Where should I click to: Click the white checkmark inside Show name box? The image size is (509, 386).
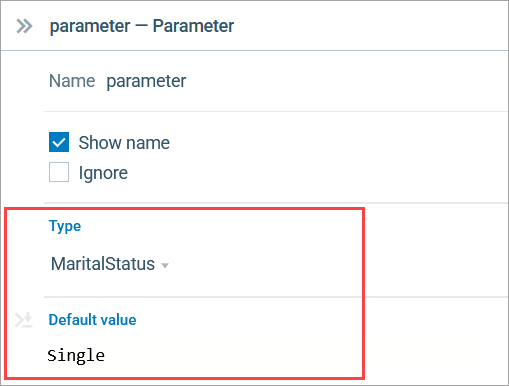59,143
